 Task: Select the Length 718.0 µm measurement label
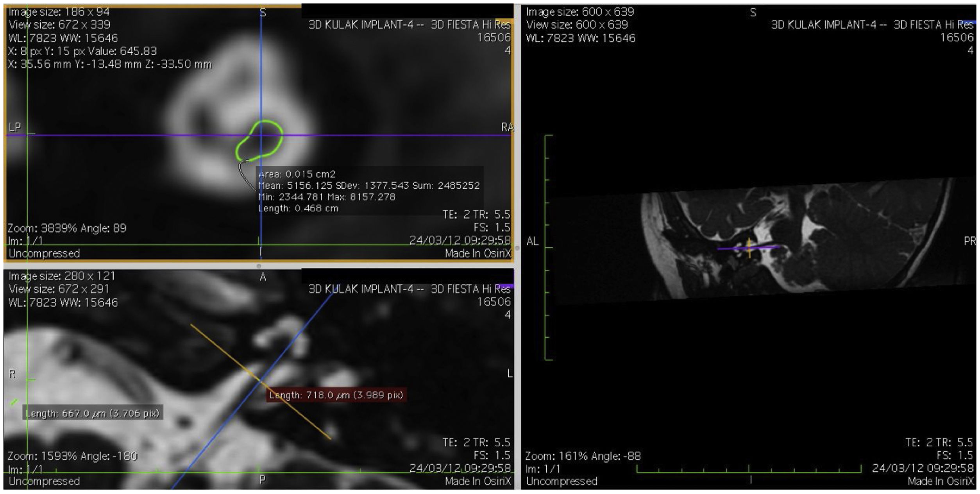coord(336,395)
